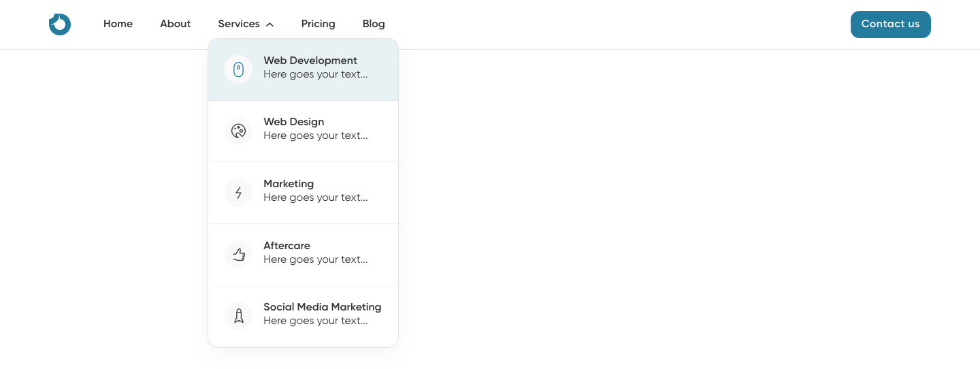Click the lightning bolt Marketing icon
This screenshot has width=980, height=369.
click(238, 193)
